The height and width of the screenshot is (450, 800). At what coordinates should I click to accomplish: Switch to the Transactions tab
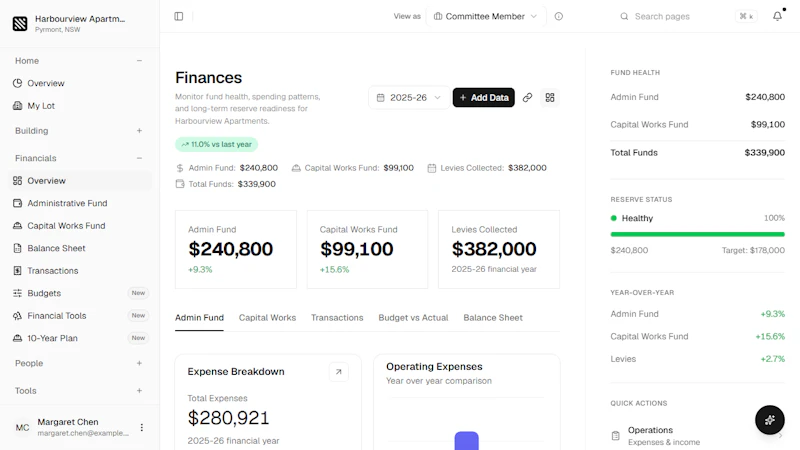(x=337, y=317)
